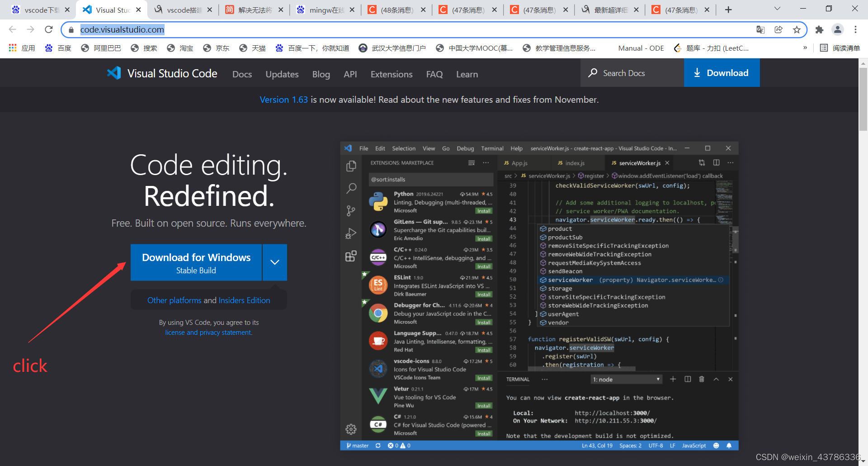Screen dimensions: 868x466
Task: Click the share page icon
Action: tap(778, 29)
